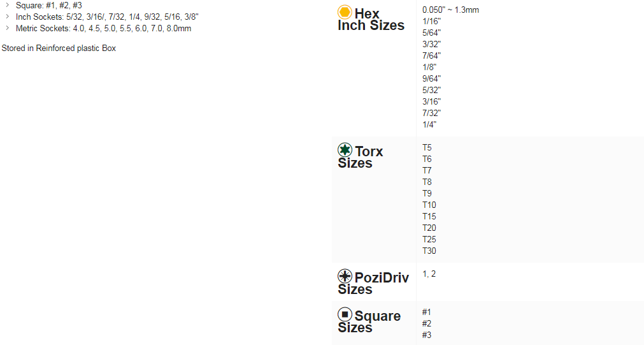The width and height of the screenshot is (644, 345).
Task: Select the Hex Inch Sizes heading
Action: pyautogui.click(x=371, y=20)
